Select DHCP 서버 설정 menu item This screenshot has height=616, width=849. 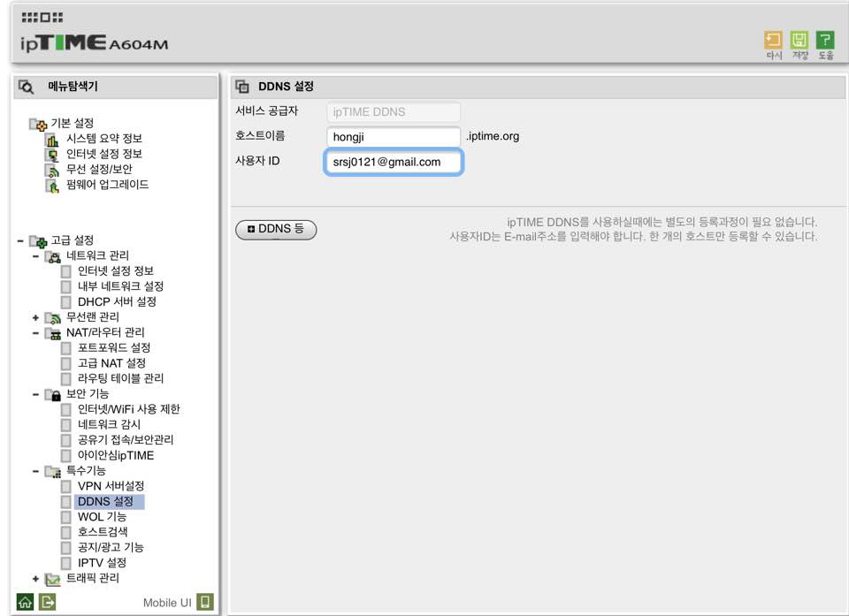[117, 302]
